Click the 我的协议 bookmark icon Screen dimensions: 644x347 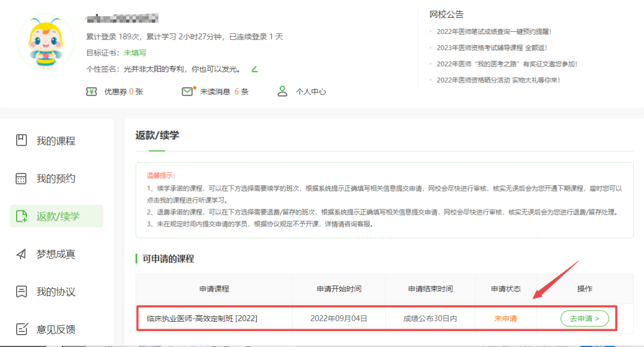coord(22,292)
